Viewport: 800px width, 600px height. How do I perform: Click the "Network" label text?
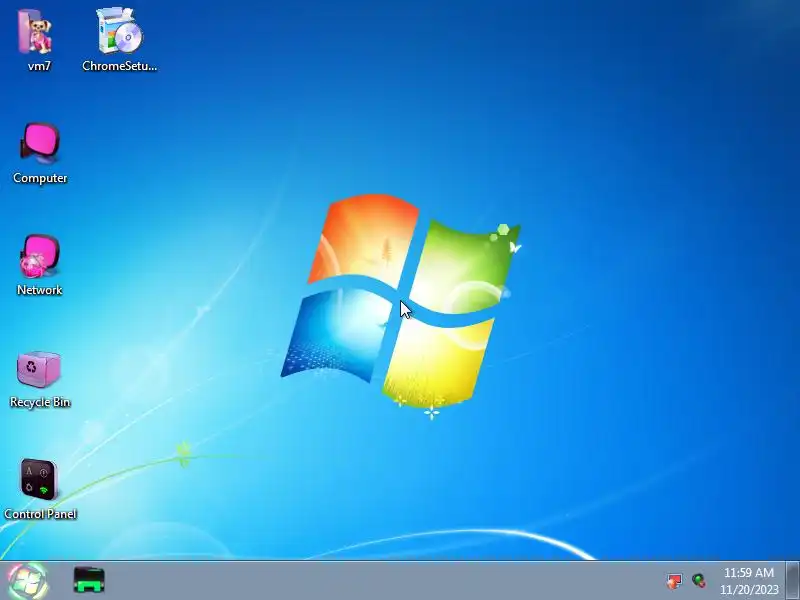(40, 290)
